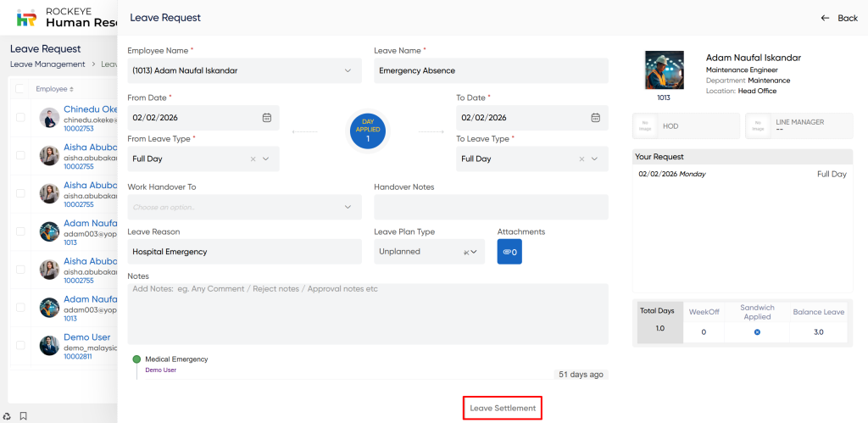
Task: Click Leave Management breadcrumb
Action: (47, 64)
